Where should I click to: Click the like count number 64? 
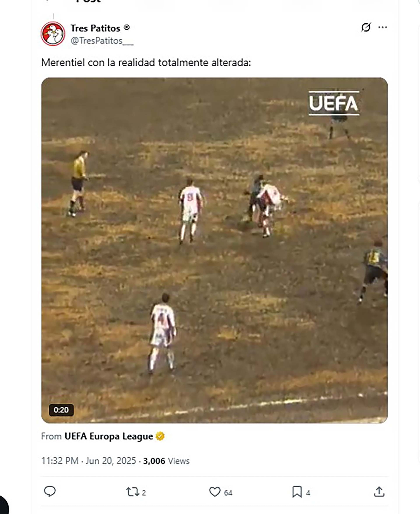(x=228, y=493)
